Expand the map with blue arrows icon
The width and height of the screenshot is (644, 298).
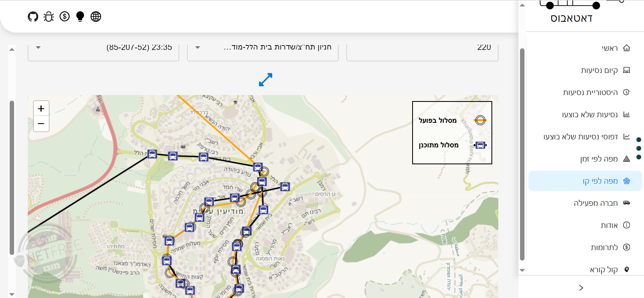265,80
